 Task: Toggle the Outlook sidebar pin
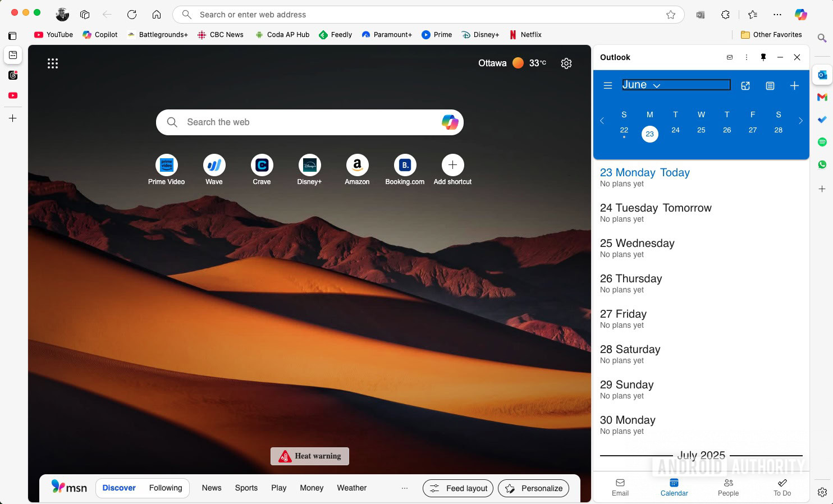(763, 57)
